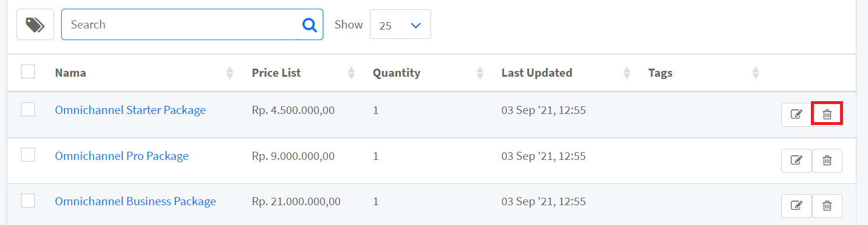Check the Omnichannel Business Package checkbox
Screen dimensions: 868x225
(x=28, y=201)
